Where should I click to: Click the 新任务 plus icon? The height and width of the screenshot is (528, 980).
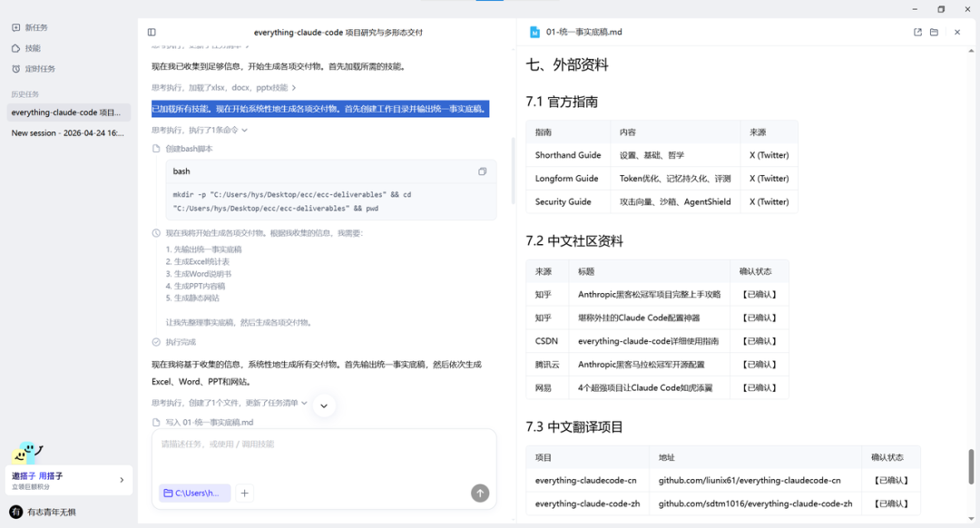tap(15, 27)
